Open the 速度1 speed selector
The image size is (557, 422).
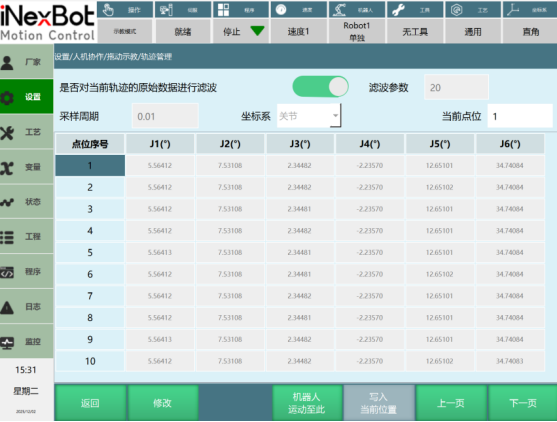tap(299, 32)
